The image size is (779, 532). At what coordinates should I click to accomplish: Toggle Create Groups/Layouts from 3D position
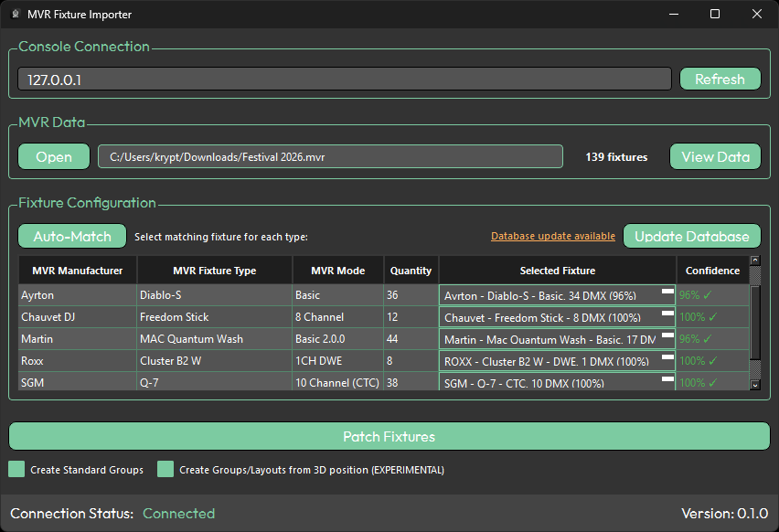point(165,469)
